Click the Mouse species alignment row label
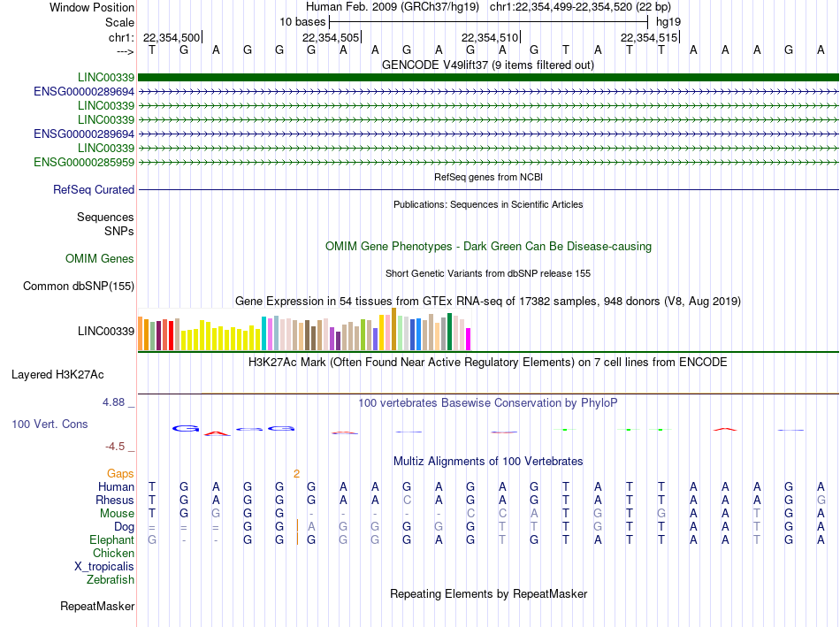Viewport: 840px width, 627px height. 117,514
